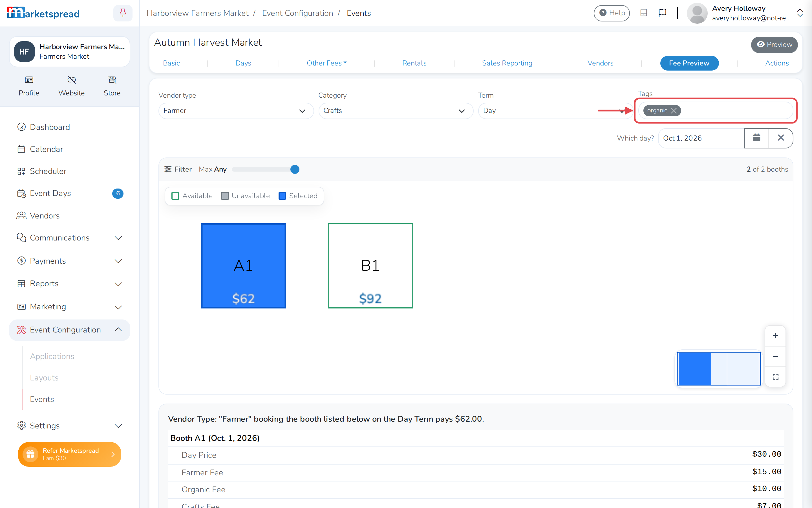Open the Vendor type dropdown
The height and width of the screenshot is (508, 812).
236,111
